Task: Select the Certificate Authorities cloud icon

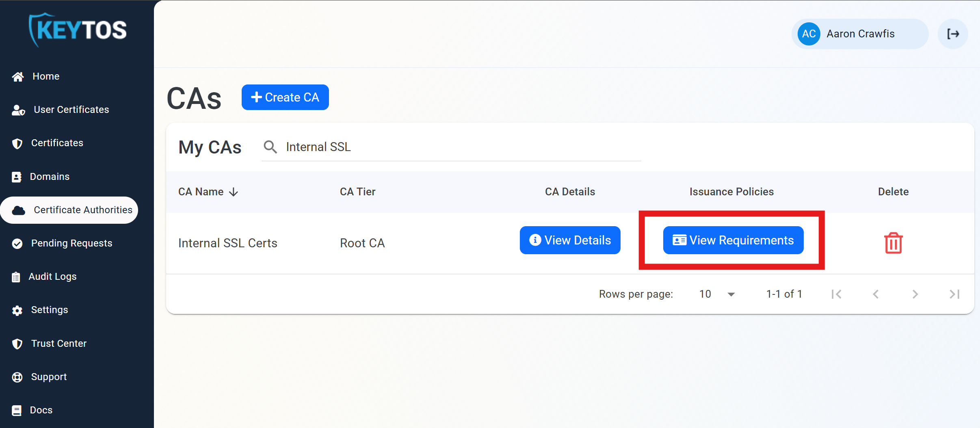Action: (18, 210)
